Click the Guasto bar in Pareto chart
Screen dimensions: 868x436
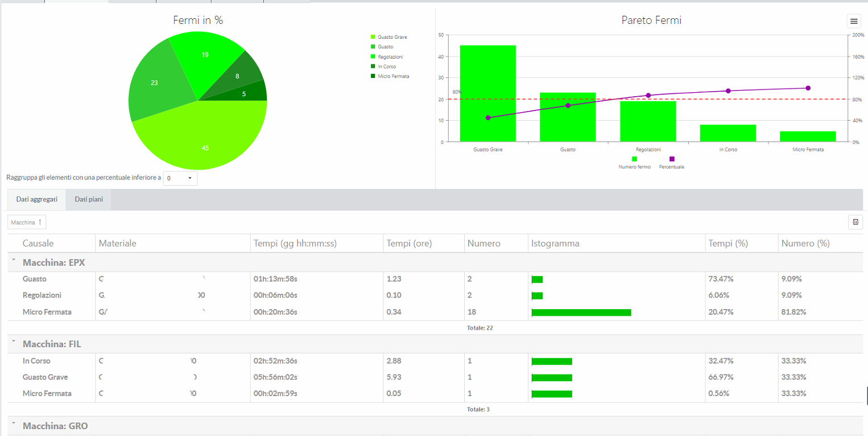coord(568,117)
